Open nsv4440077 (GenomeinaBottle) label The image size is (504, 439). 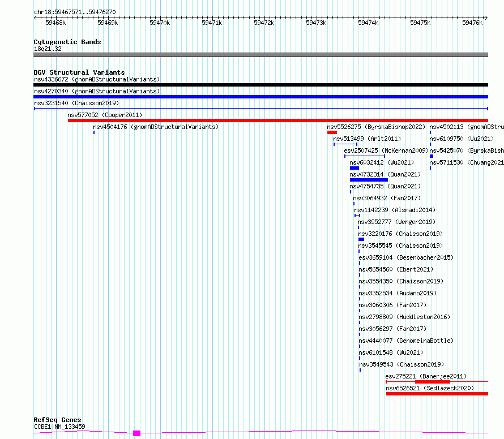coord(406,341)
